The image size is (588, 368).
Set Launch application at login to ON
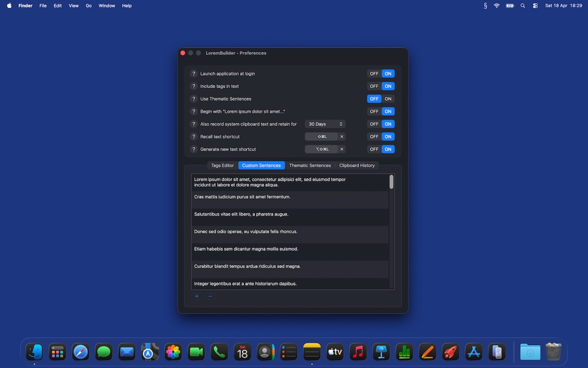388,74
